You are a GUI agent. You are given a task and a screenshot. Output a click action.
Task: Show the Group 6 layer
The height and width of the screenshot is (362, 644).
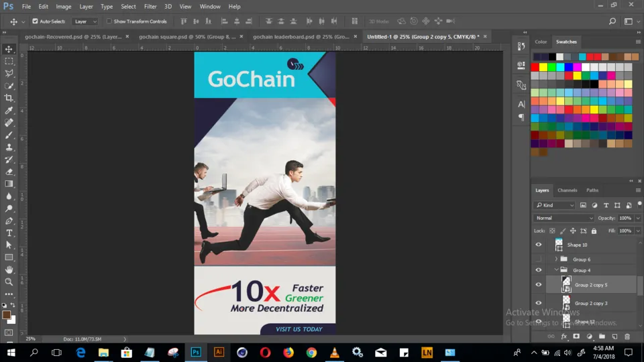[539, 259]
